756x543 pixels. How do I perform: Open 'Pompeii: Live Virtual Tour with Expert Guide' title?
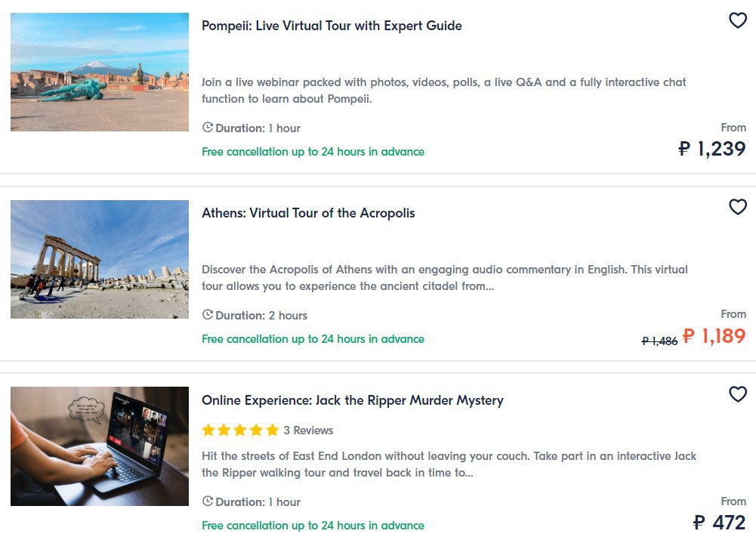coord(332,26)
